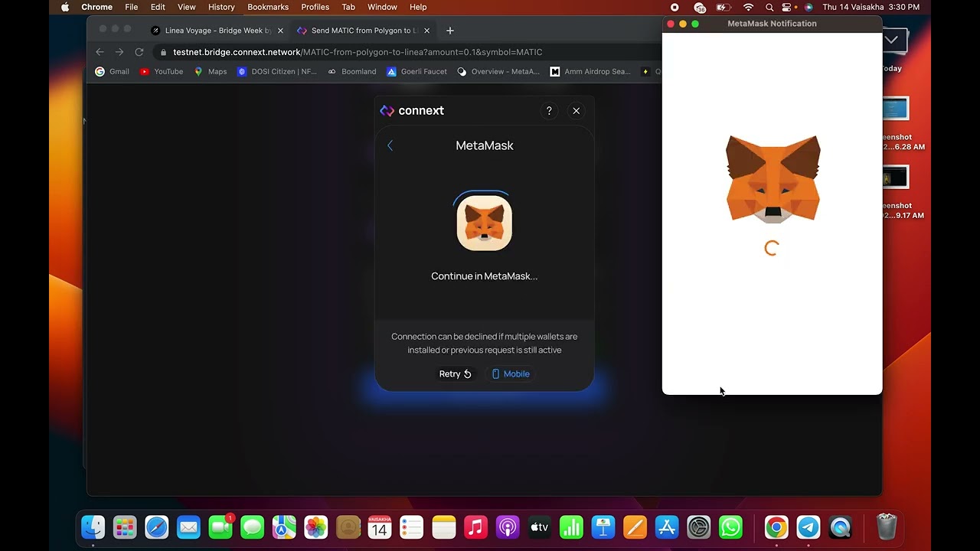Open App Store from the dock
Screen dimensions: 980x551
coord(667,527)
